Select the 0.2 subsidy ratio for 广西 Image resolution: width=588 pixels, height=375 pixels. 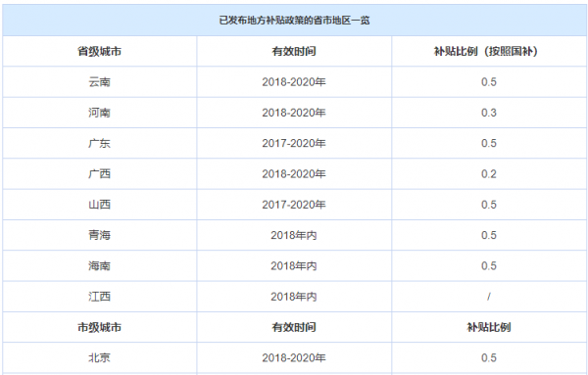click(x=489, y=174)
